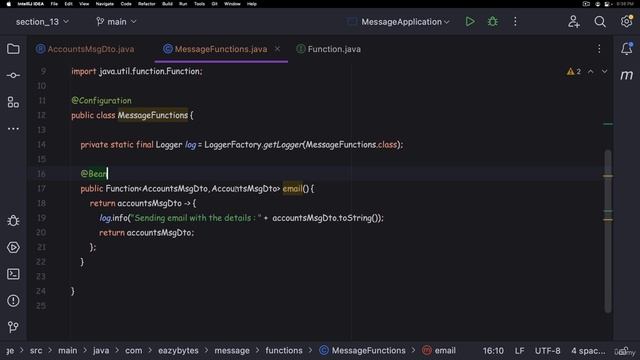Open line:column indicator 16:10
640x360 pixels.
493,351
